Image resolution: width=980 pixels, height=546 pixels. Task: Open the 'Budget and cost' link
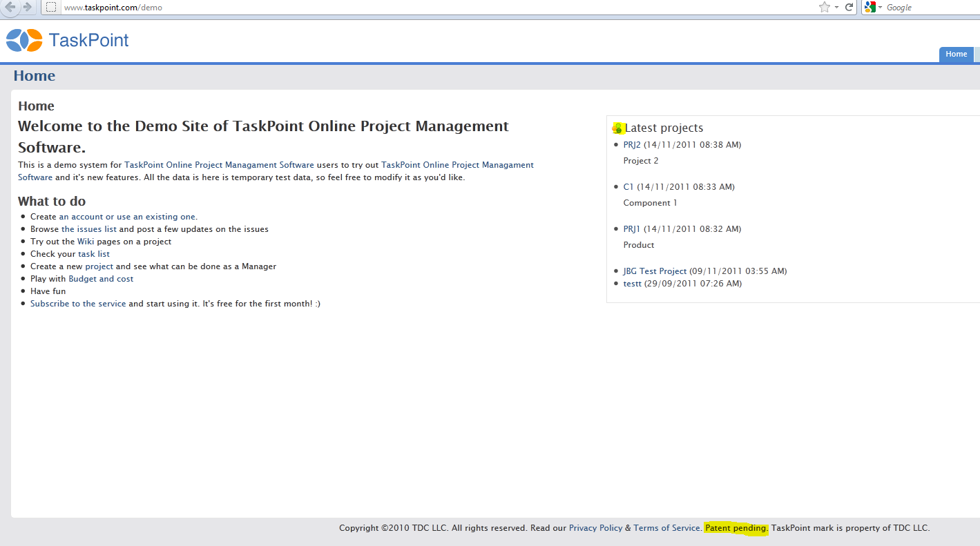pyautogui.click(x=101, y=279)
